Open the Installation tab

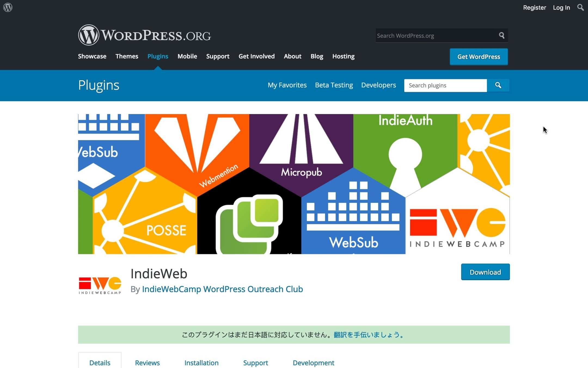point(201,363)
